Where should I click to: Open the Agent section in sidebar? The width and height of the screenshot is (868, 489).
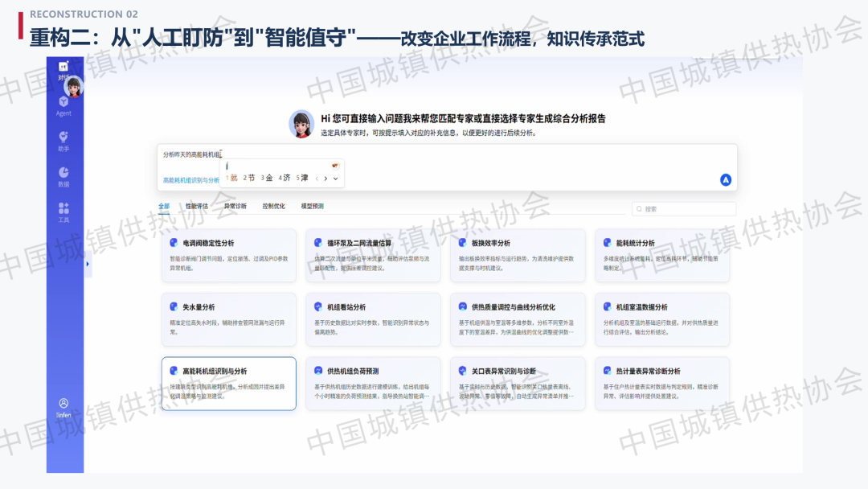(x=63, y=106)
